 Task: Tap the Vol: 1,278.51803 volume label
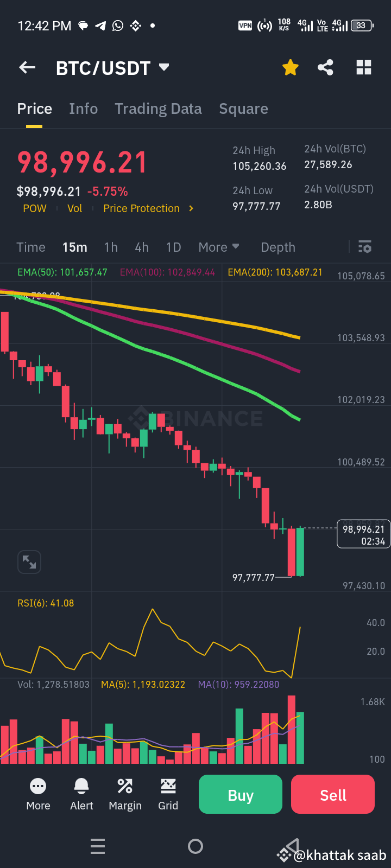[53, 685]
